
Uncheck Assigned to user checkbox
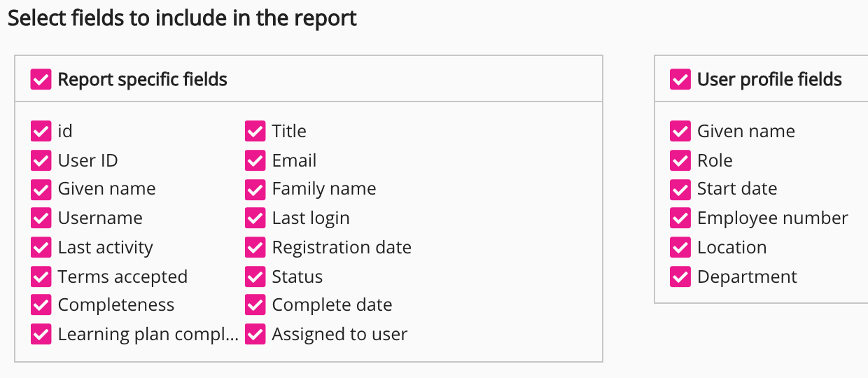pos(255,334)
